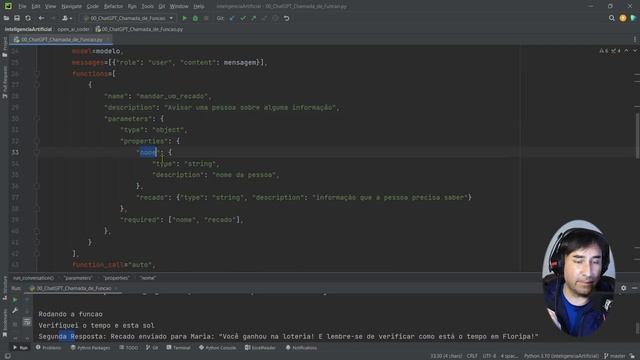Click the Back navigation arrow in toolbar

pos(41,18)
